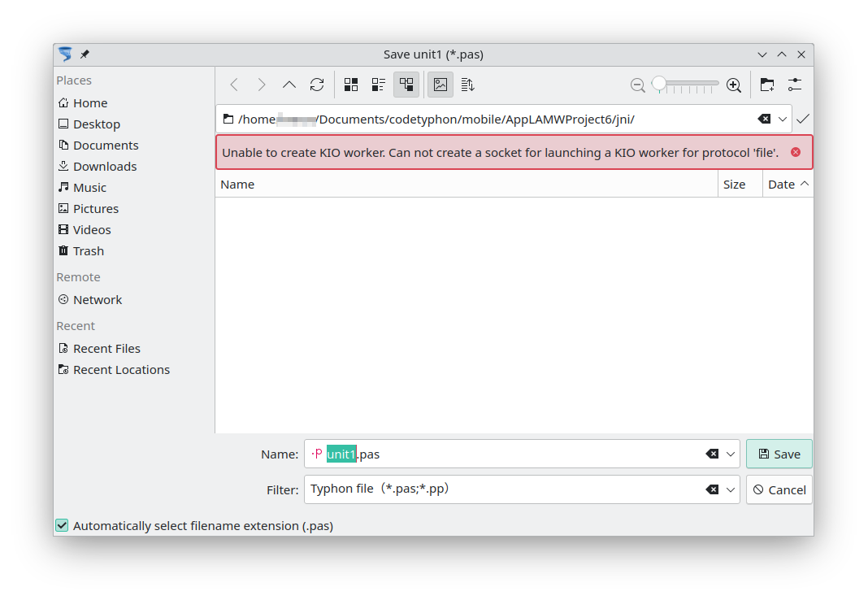
Task: Clear the file name field
Action: [x=713, y=454]
